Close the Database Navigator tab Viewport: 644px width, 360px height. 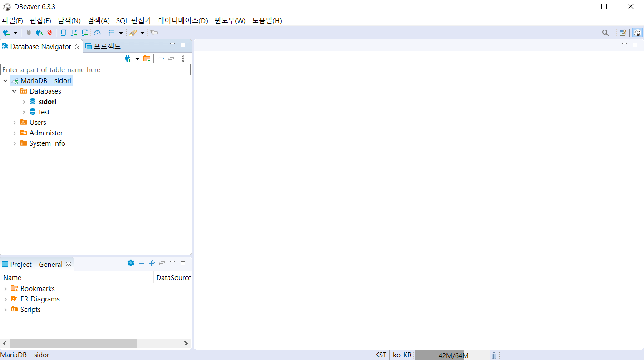tap(77, 46)
